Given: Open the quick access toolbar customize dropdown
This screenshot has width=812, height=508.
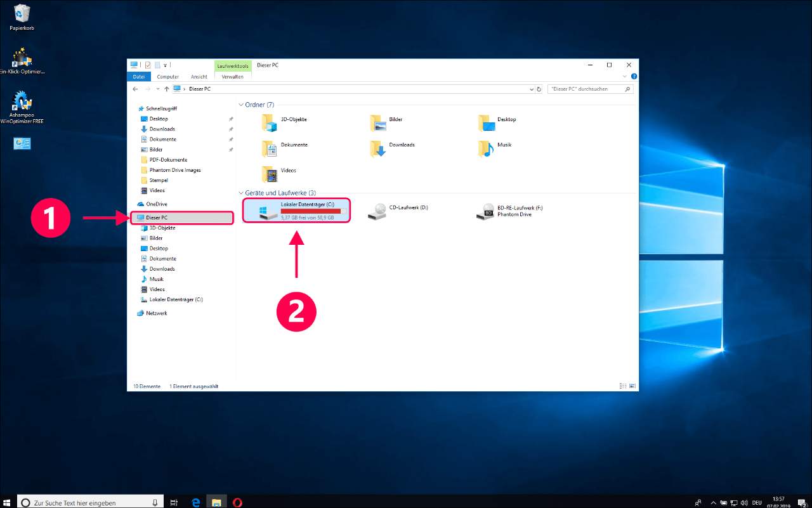Looking at the screenshot, I should click(165, 65).
